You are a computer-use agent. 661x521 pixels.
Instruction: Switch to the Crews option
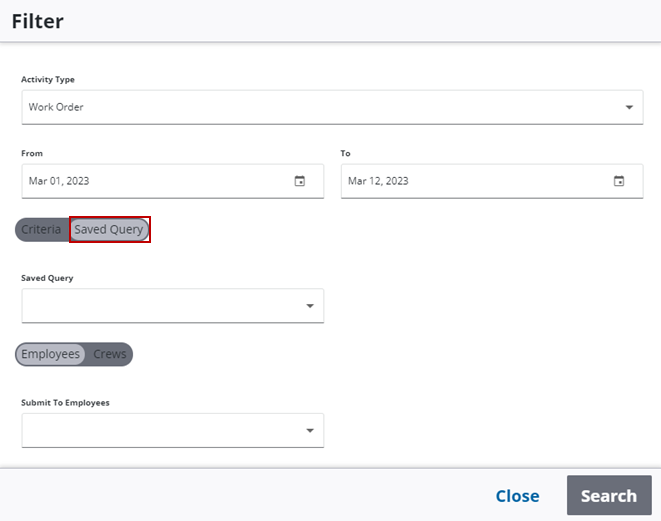pyautogui.click(x=110, y=354)
